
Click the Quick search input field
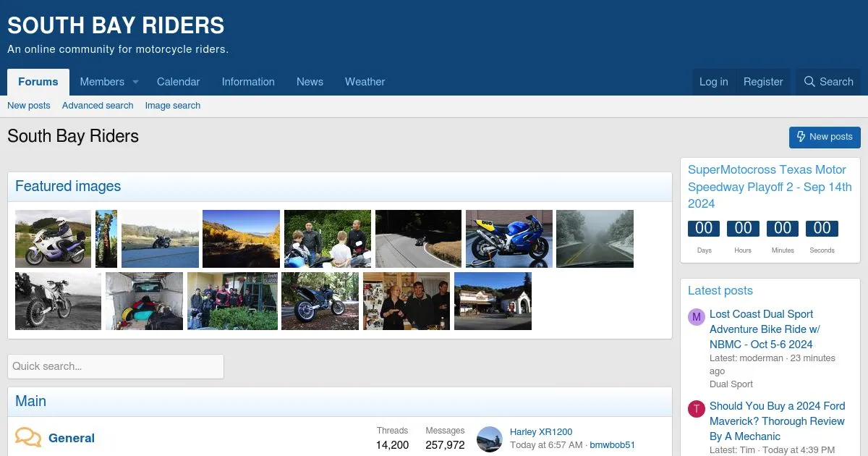coord(116,366)
